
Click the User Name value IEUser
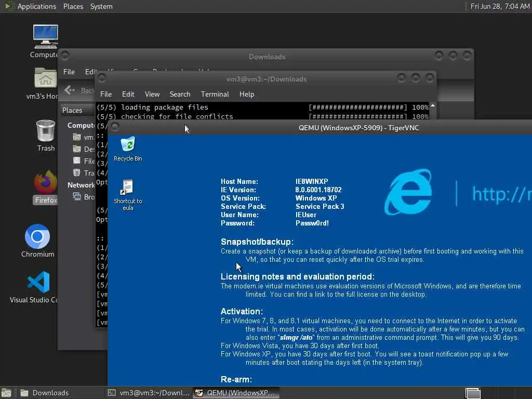(x=305, y=215)
